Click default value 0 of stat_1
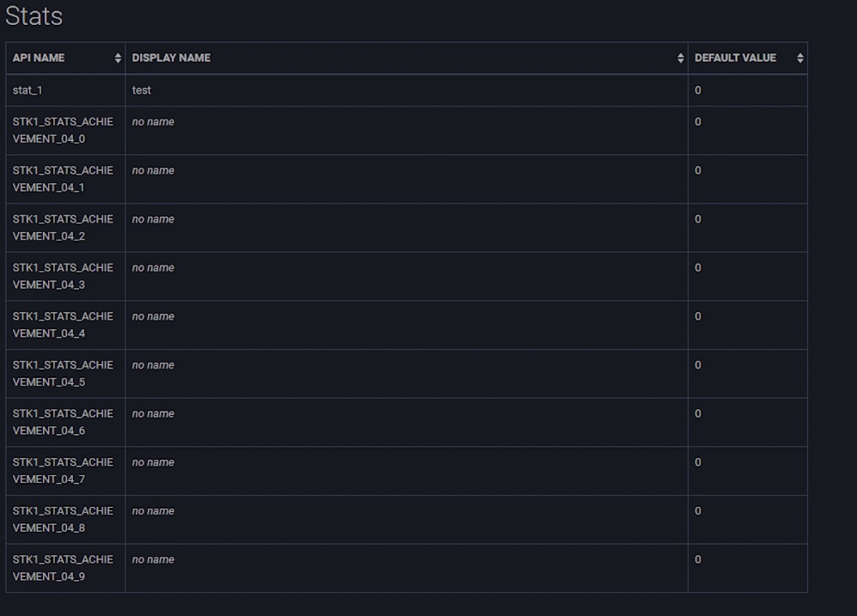Screen dimensions: 857x616 coord(698,90)
